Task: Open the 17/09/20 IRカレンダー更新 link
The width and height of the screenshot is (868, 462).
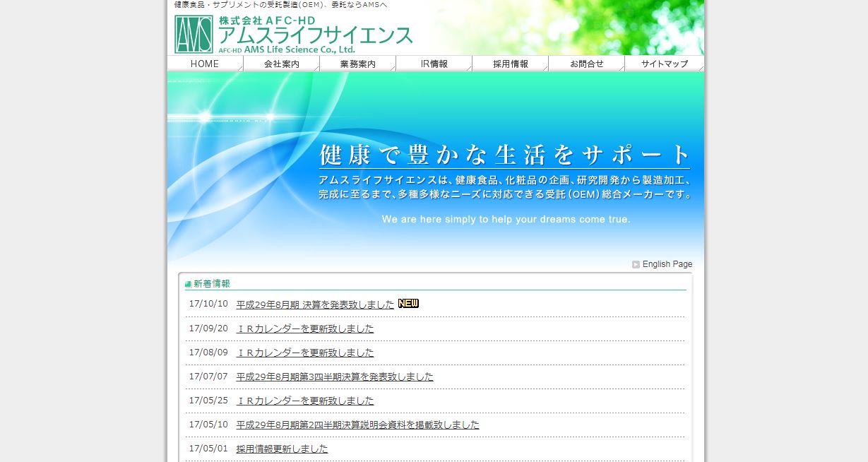Action: point(304,328)
